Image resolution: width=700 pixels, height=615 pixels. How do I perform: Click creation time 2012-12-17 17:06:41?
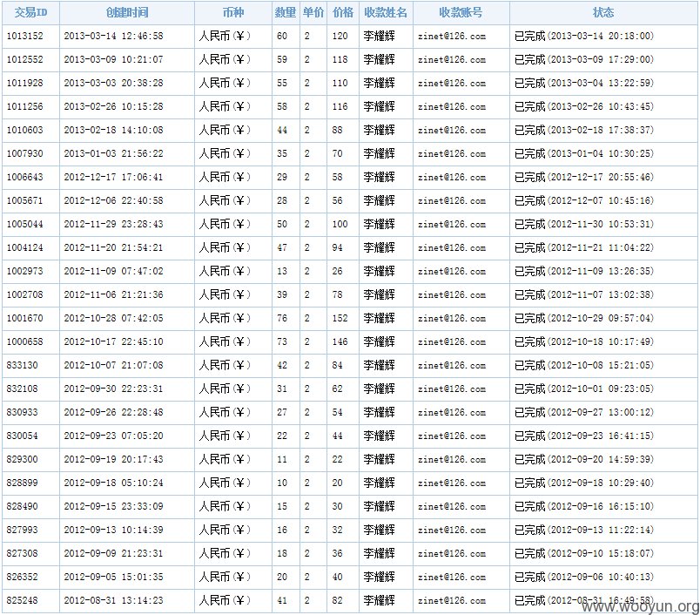pyautogui.click(x=113, y=178)
